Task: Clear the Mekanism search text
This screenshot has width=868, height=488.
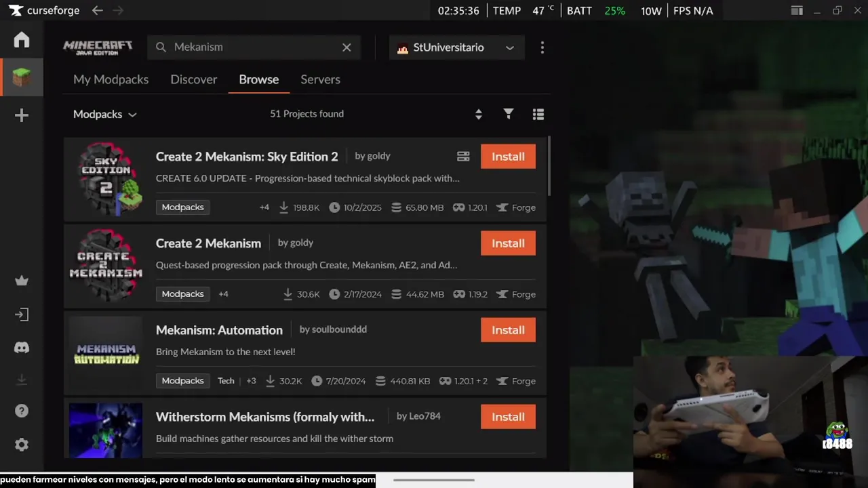Action: (x=347, y=47)
